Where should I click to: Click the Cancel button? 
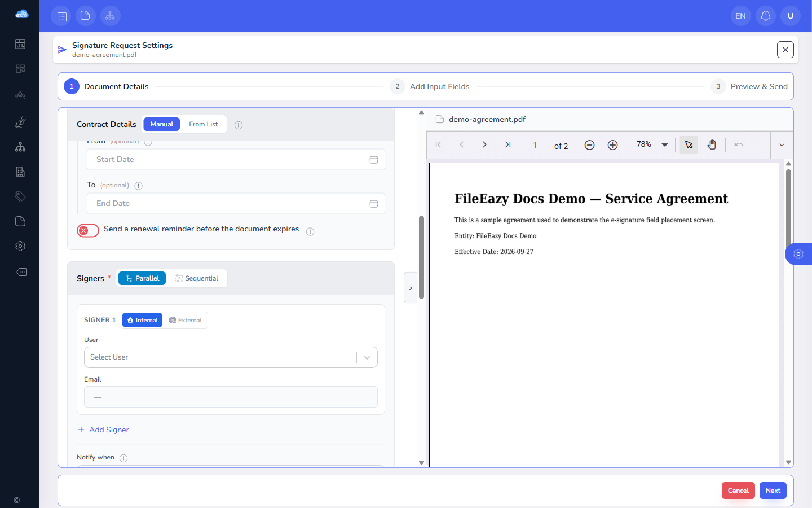tap(738, 491)
